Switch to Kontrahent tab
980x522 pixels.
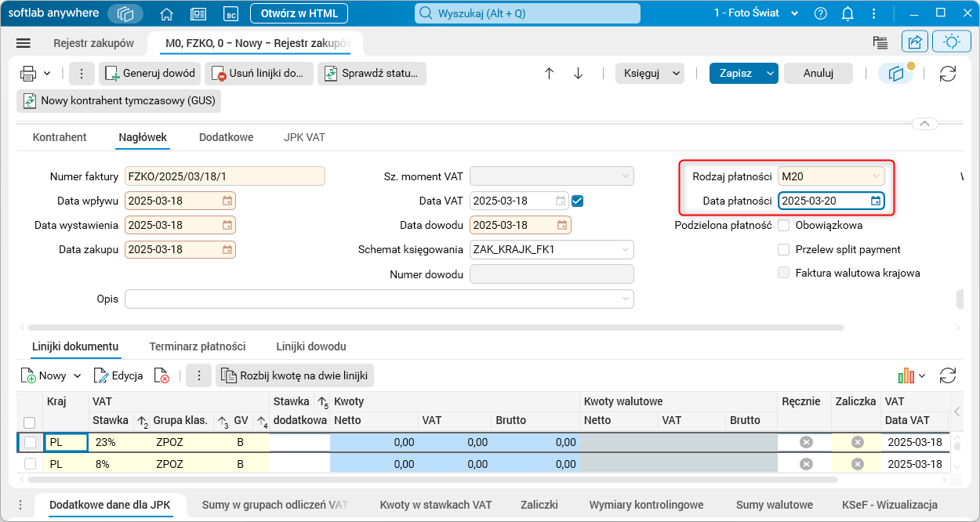pyautogui.click(x=60, y=136)
